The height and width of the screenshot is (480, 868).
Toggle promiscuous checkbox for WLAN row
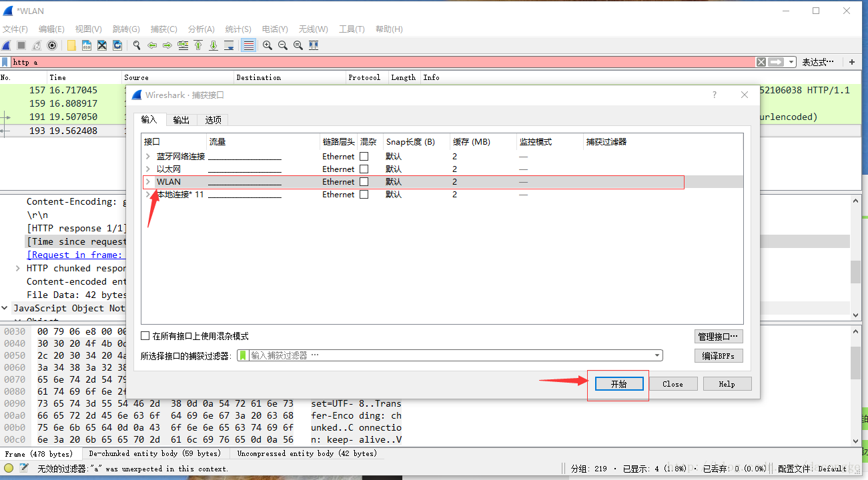pyautogui.click(x=364, y=181)
